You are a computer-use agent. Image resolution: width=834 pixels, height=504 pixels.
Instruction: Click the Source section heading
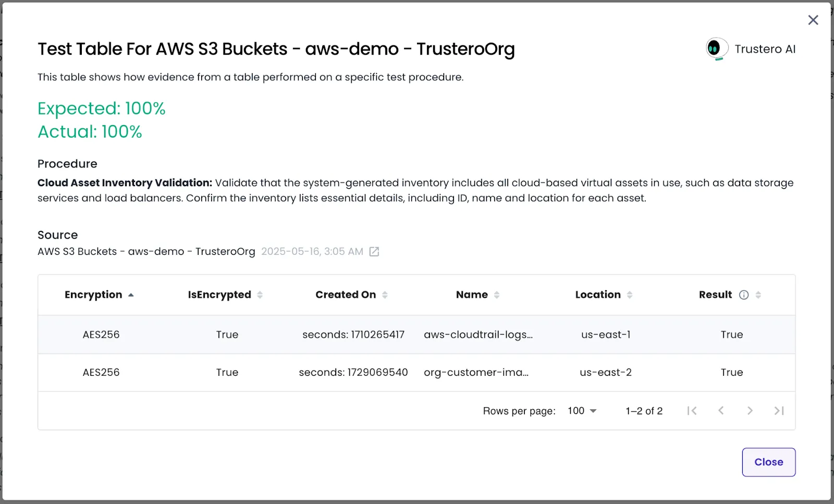click(57, 235)
